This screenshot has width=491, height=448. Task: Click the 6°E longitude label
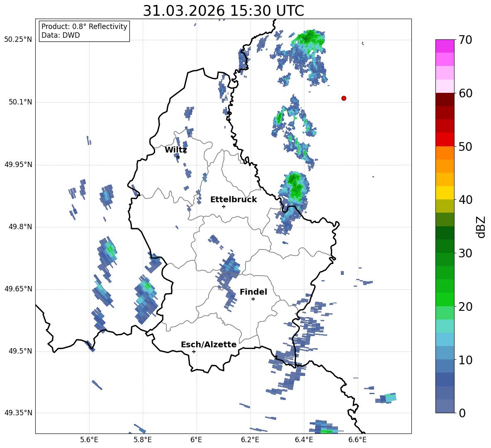tap(196, 440)
